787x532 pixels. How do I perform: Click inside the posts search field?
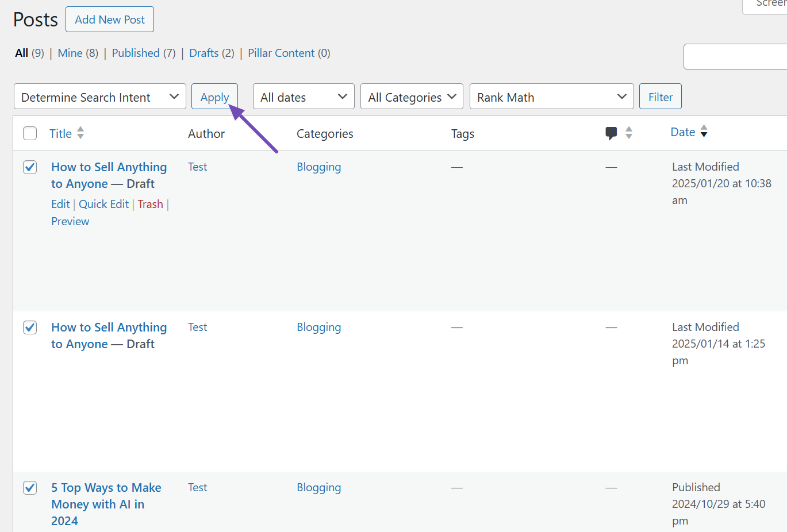[736, 57]
